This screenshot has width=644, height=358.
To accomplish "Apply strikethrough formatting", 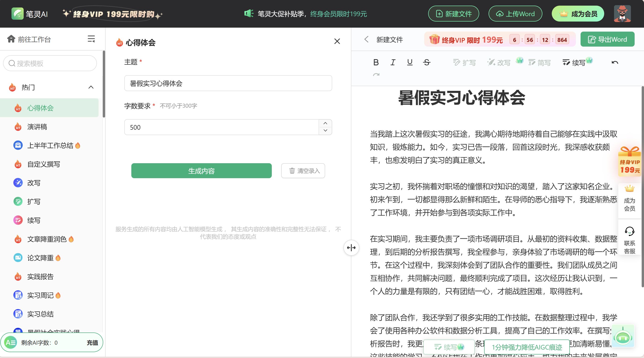I will (x=427, y=62).
